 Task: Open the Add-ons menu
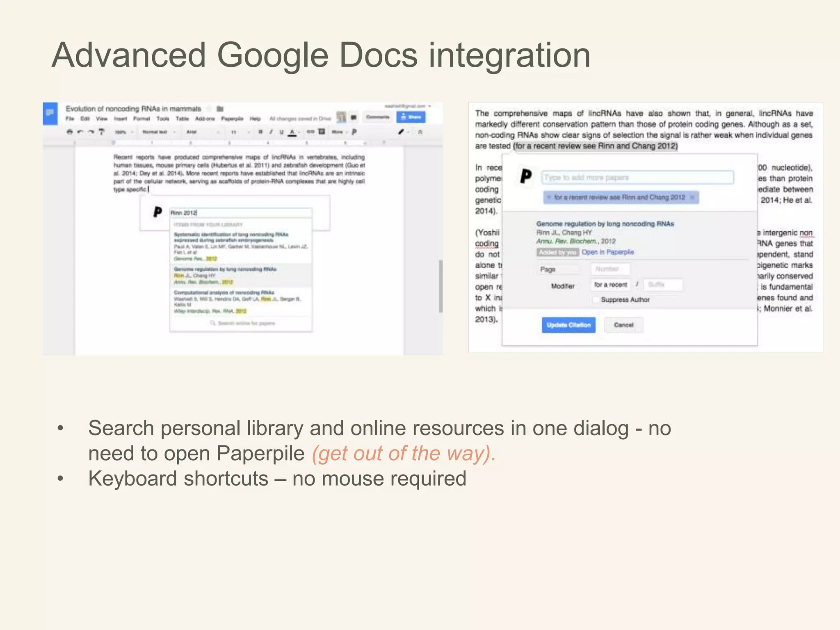point(205,119)
